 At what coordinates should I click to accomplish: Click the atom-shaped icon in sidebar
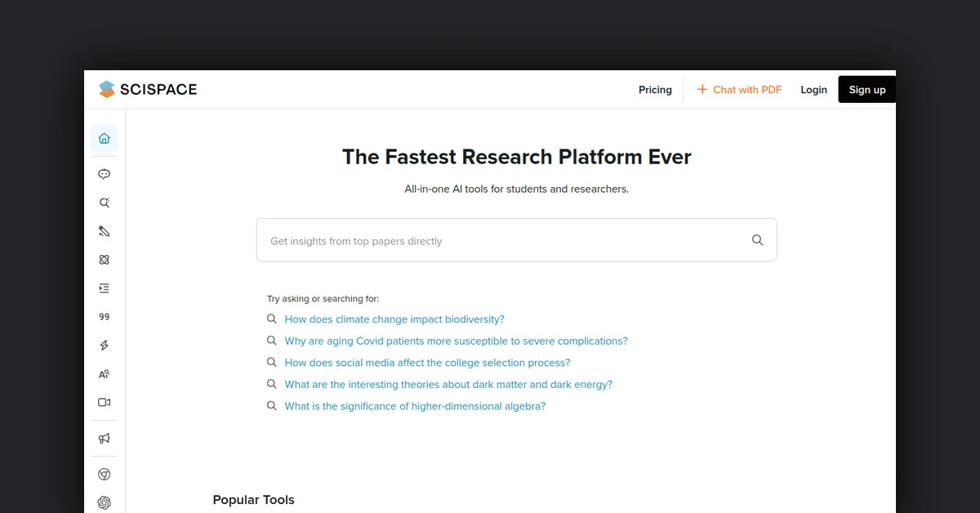click(x=104, y=260)
